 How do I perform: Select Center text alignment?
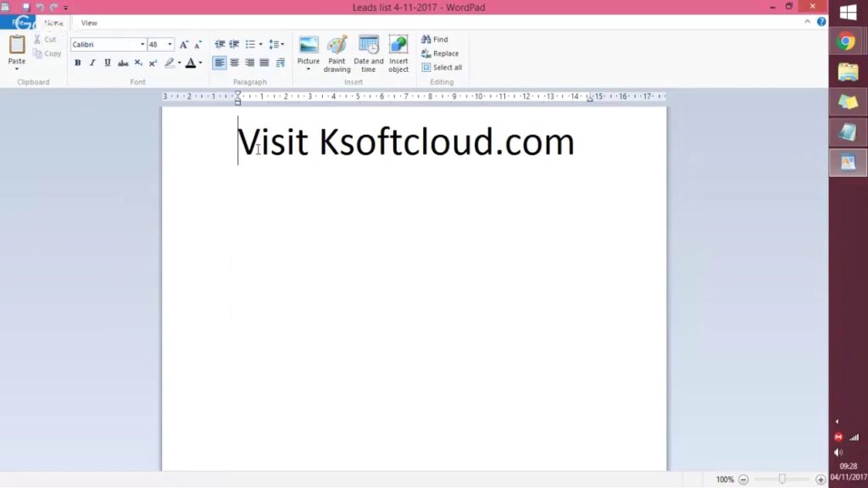click(x=235, y=63)
